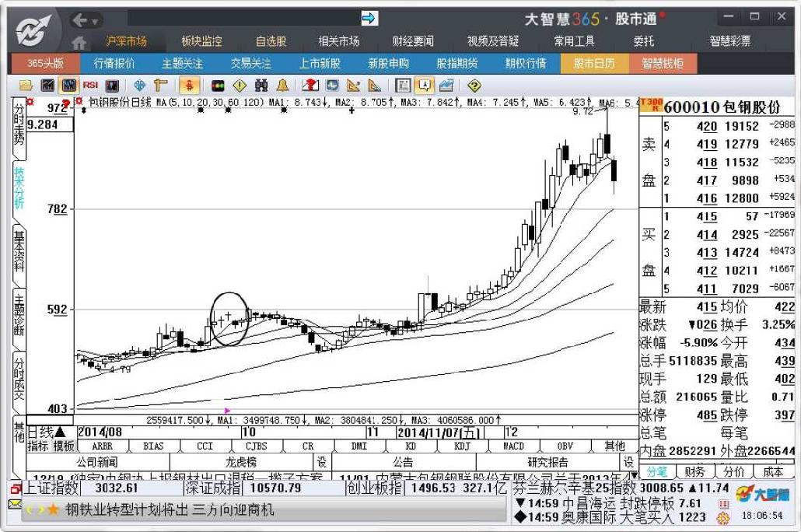Select the MACD indicator tab
This screenshot has height=532, width=801.
tap(513, 446)
